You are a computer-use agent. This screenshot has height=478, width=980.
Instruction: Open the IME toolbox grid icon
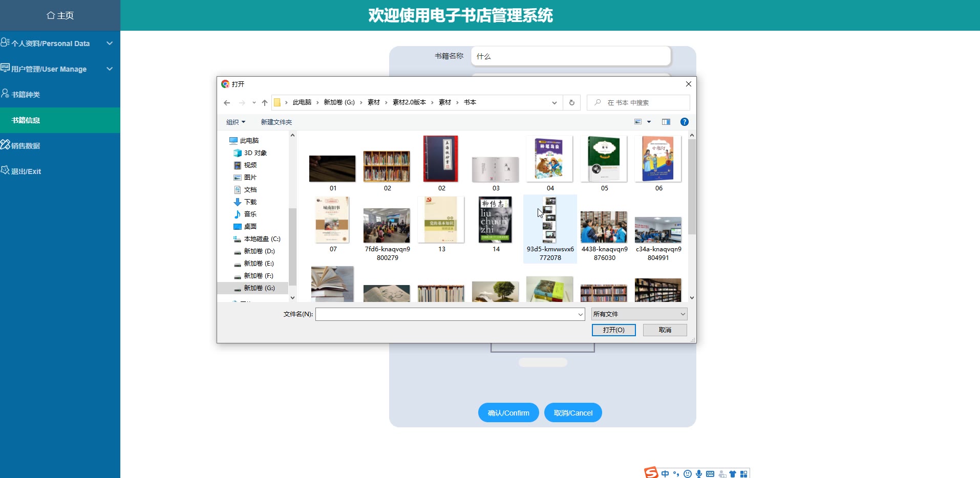[744, 474]
